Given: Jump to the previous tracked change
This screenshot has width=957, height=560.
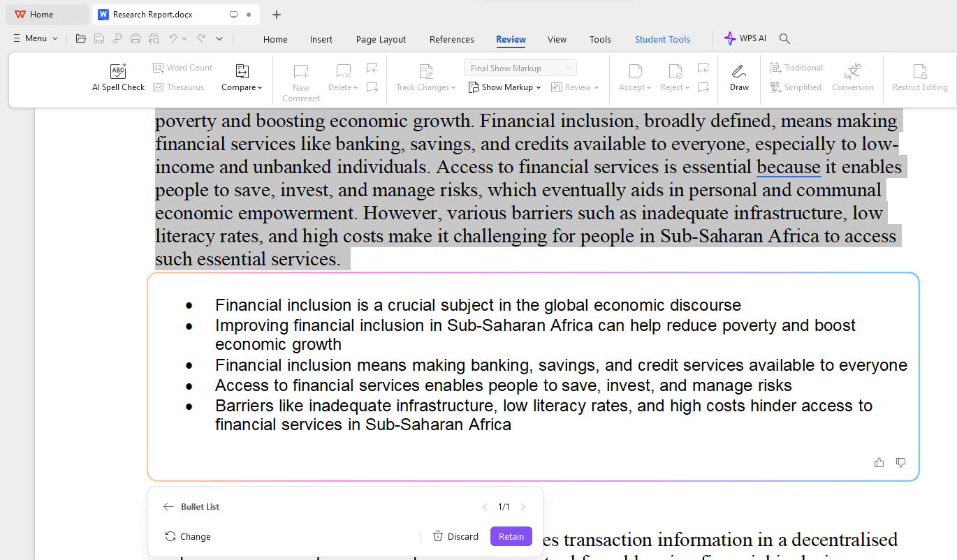Looking at the screenshot, I should pos(703,68).
